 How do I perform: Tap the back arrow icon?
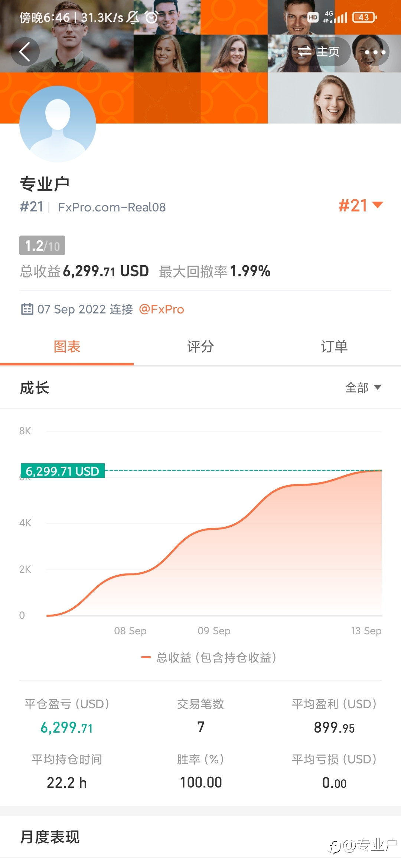(25, 52)
